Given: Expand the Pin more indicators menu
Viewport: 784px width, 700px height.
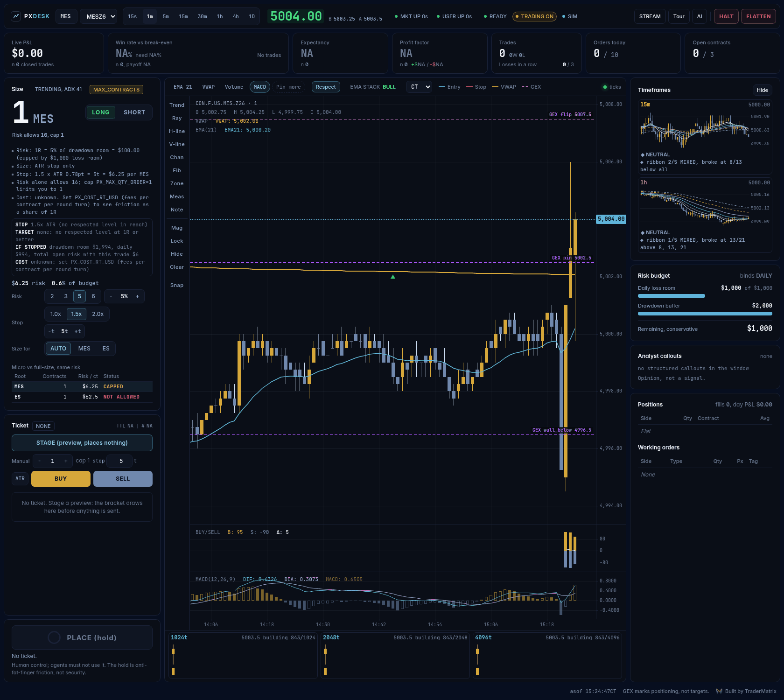Looking at the screenshot, I should tap(288, 87).
